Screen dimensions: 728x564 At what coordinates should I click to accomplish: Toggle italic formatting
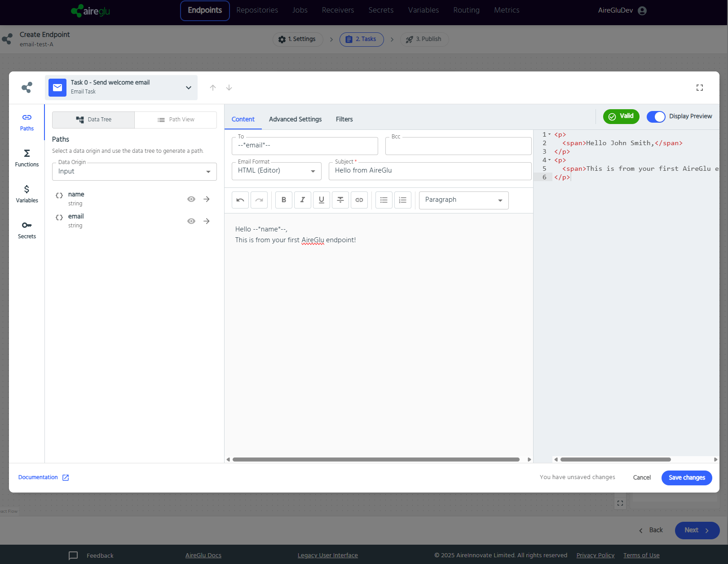tap(303, 200)
